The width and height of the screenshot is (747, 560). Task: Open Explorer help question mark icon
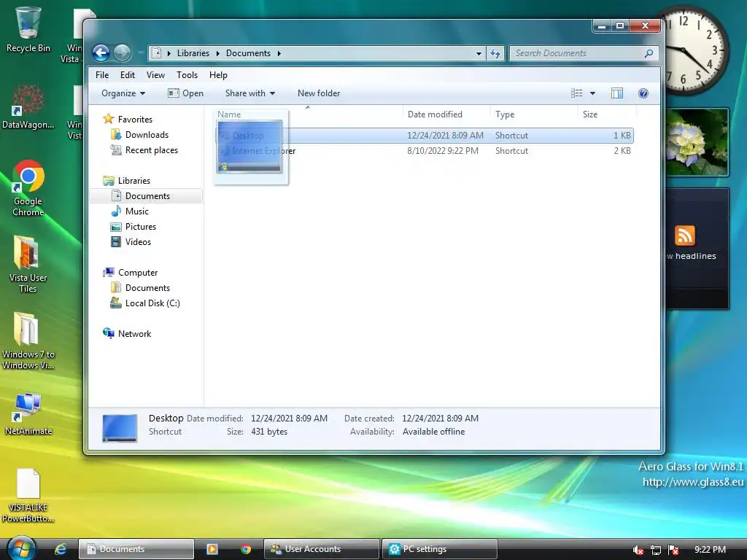[x=643, y=93]
